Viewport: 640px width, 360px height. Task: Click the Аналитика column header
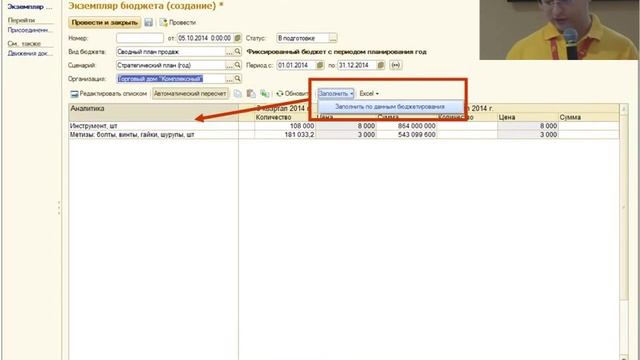click(153, 112)
